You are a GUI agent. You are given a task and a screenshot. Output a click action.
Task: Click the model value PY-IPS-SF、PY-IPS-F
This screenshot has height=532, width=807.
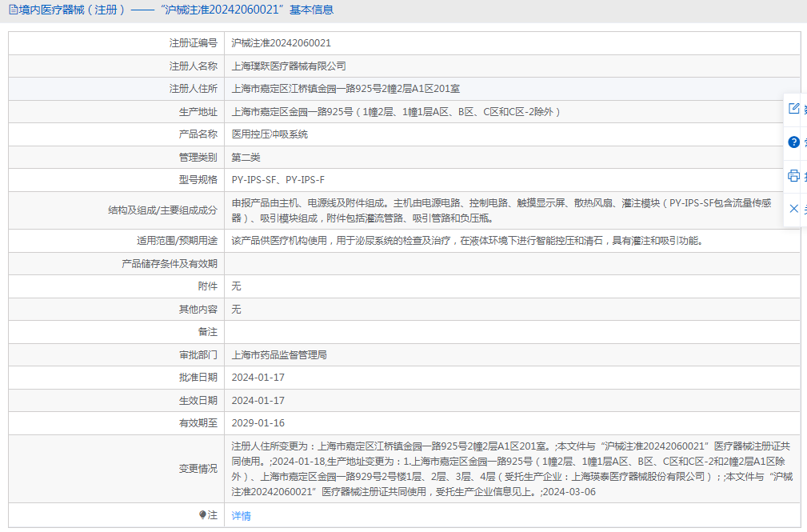[x=278, y=180]
